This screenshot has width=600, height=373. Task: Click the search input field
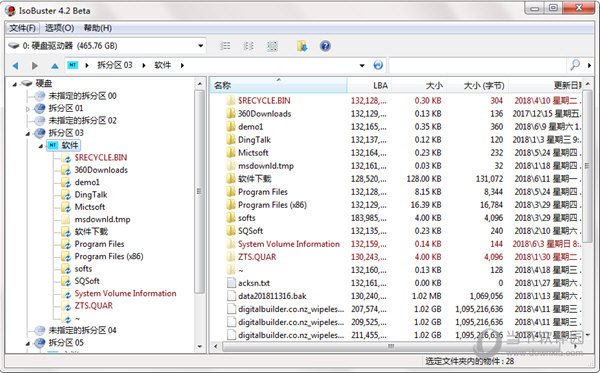[477, 65]
